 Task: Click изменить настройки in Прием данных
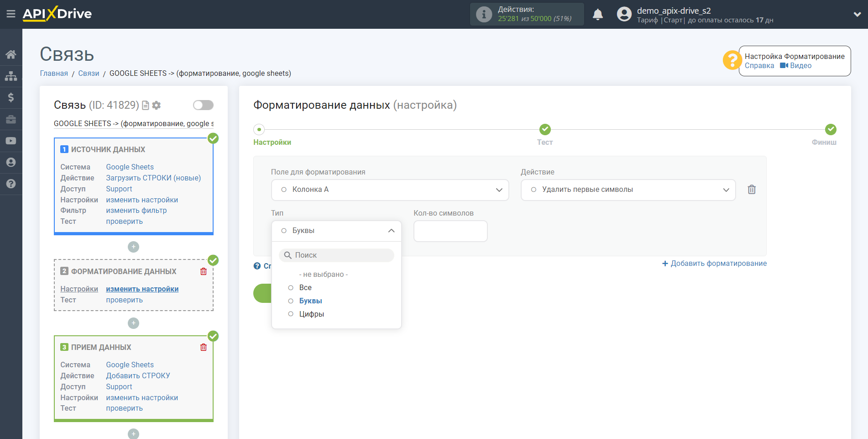tap(142, 397)
